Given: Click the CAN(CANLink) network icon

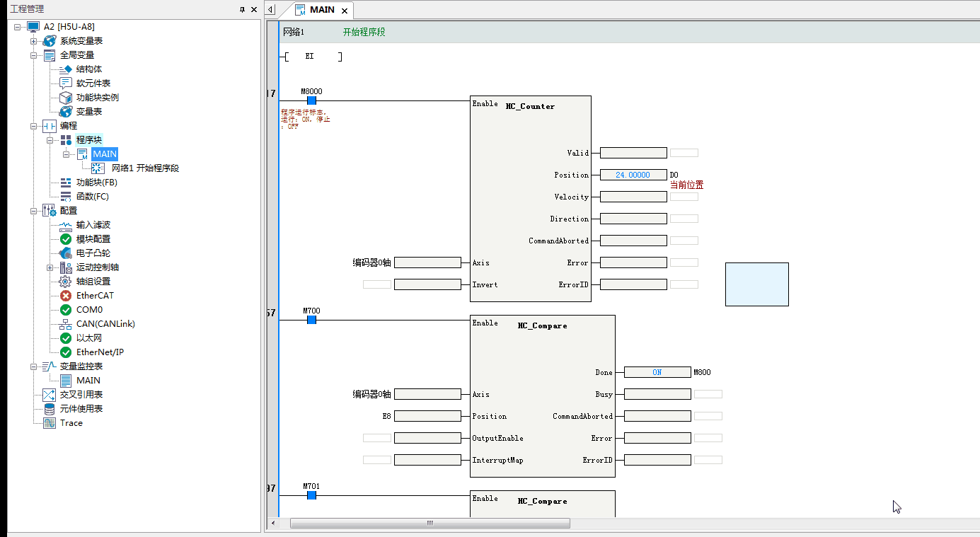Looking at the screenshot, I should tap(66, 324).
